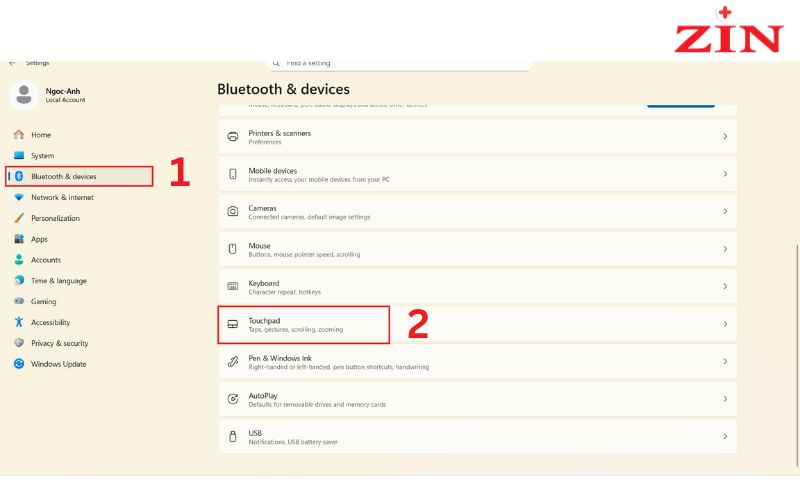Click the Apps icon in sidebar
This screenshot has width=800, height=500.
coord(19,239)
